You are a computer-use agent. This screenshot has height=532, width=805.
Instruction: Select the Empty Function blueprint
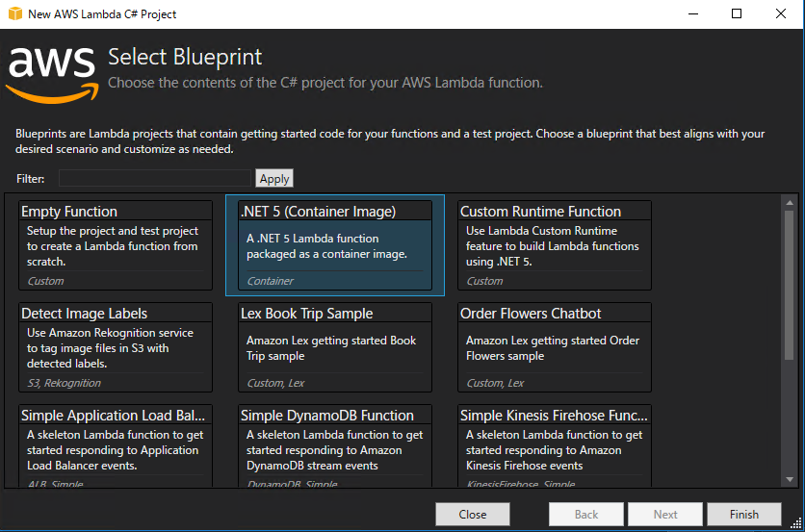pyautogui.click(x=116, y=245)
